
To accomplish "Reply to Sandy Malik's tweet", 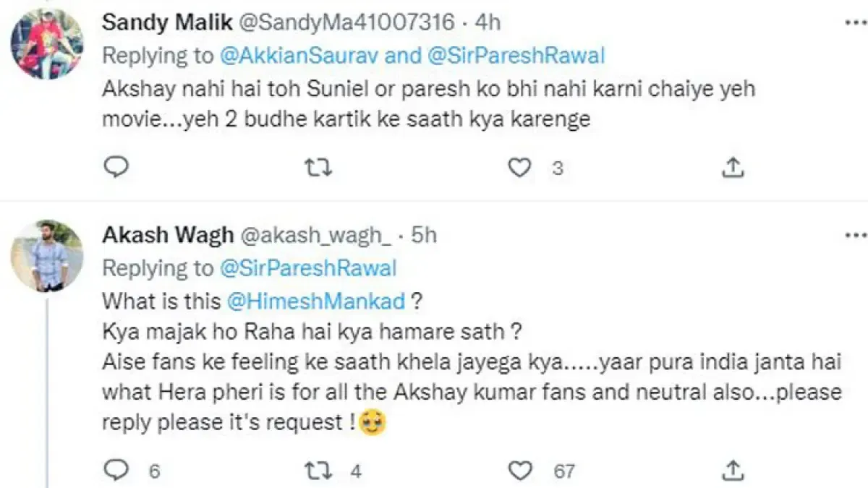I will coord(116,168).
